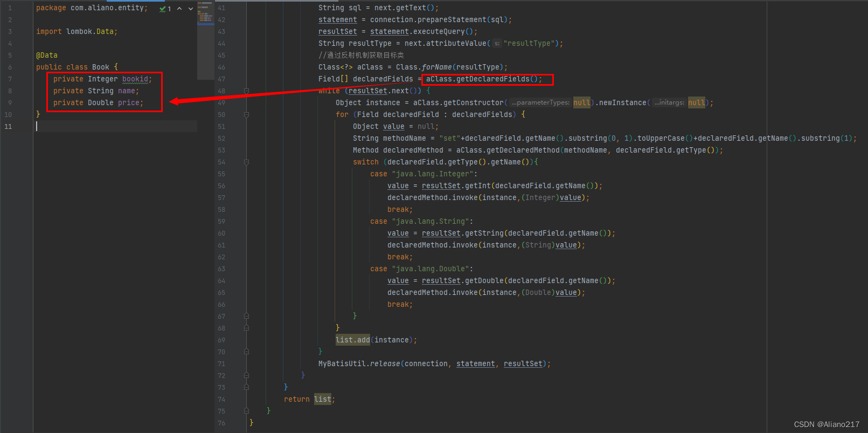
Task: Go to previous highlighted problem with up arrow
Action: coord(179,9)
